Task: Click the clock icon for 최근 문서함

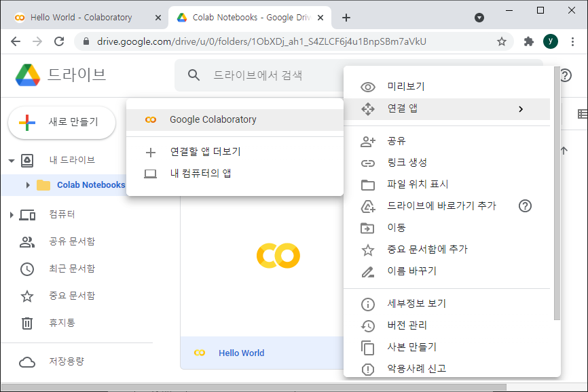Action: point(27,269)
